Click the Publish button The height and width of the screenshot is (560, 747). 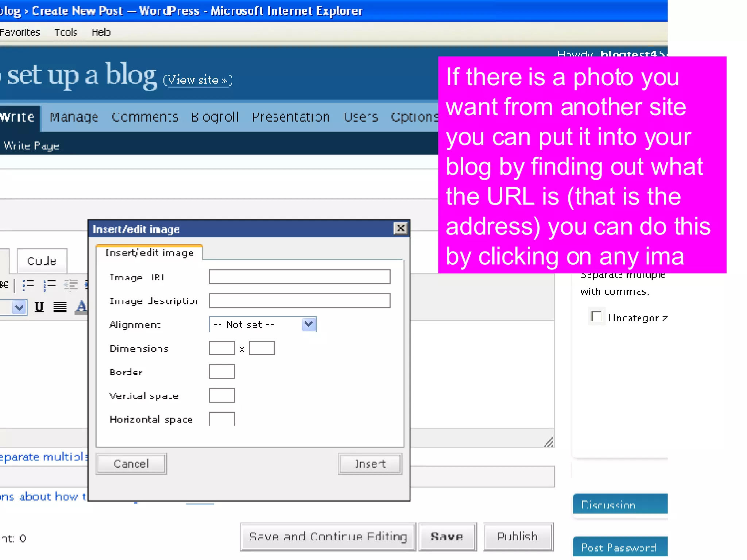tap(518, 537)
